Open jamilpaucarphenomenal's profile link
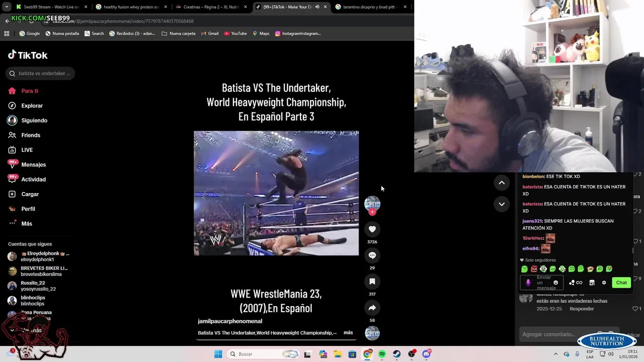 pyautogui.click(x=230, y=321)
